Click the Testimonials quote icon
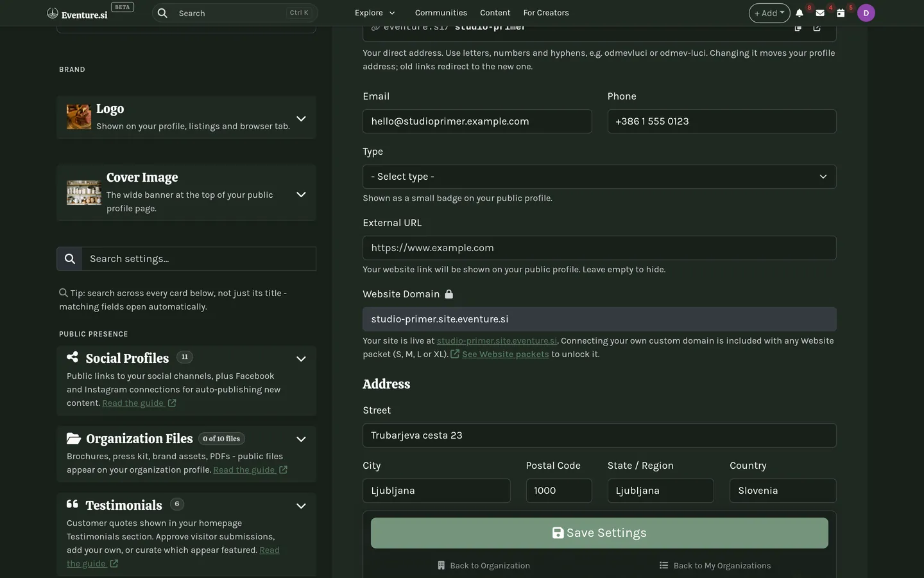The image size is (924, 578). point(73,504)
